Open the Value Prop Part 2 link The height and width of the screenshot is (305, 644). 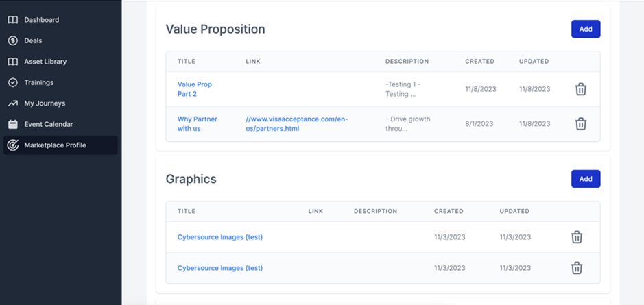click(x=195, y=89)
